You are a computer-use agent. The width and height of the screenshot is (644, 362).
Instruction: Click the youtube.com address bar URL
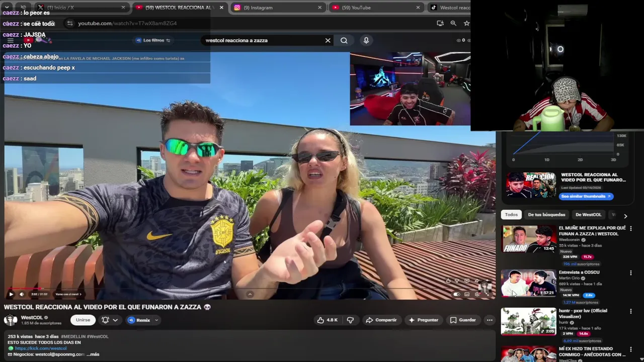(127, 23)
